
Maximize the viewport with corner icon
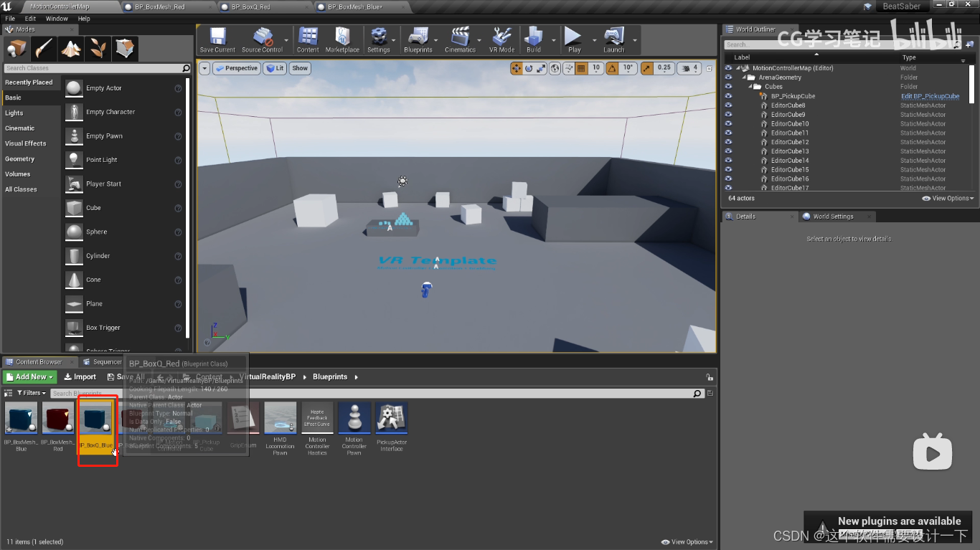click(x=710, y=68)
